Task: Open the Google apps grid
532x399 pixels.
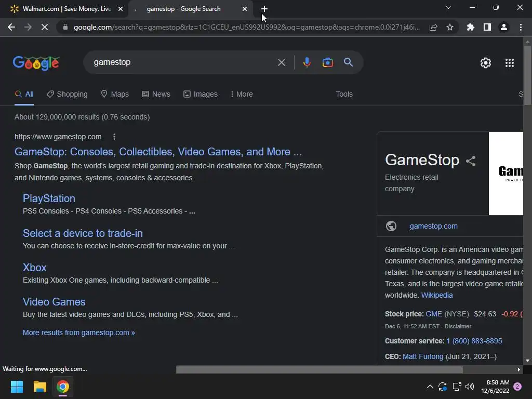Action: point(510,63)
